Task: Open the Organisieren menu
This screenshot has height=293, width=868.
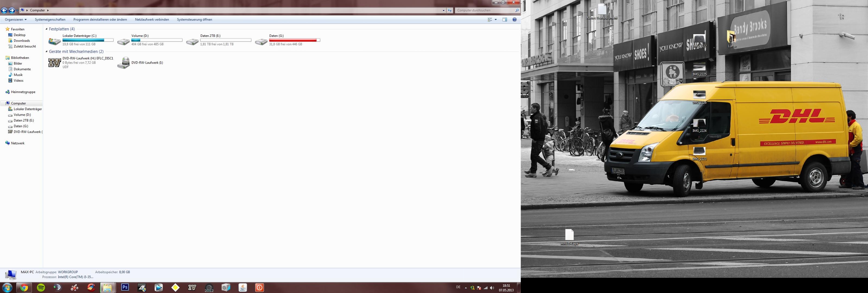Action: point(15,20)
